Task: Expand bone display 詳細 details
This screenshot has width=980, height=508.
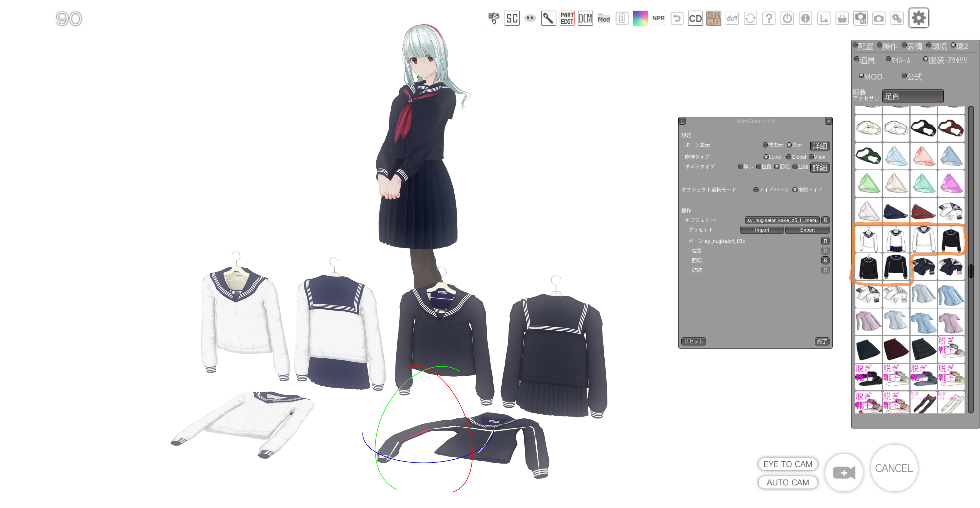Action: (x=819, y=146)
